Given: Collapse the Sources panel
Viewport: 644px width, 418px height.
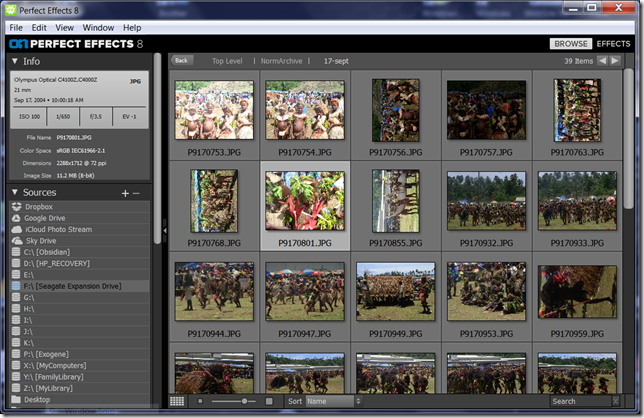Looking at the screenshot, I should [15, 192].
